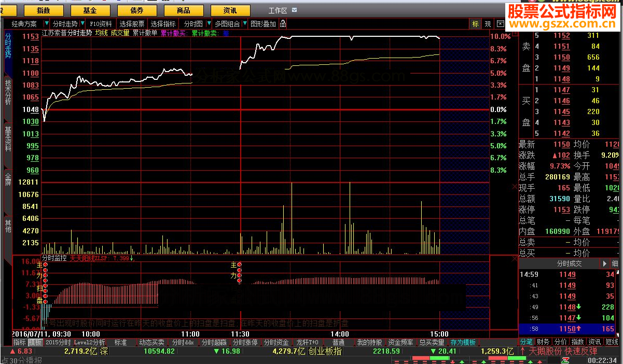Image resolution: width=623 pixels, height=364 pixels.
Task: Click the lock icon next to 图形叠加
Action: 283,24
